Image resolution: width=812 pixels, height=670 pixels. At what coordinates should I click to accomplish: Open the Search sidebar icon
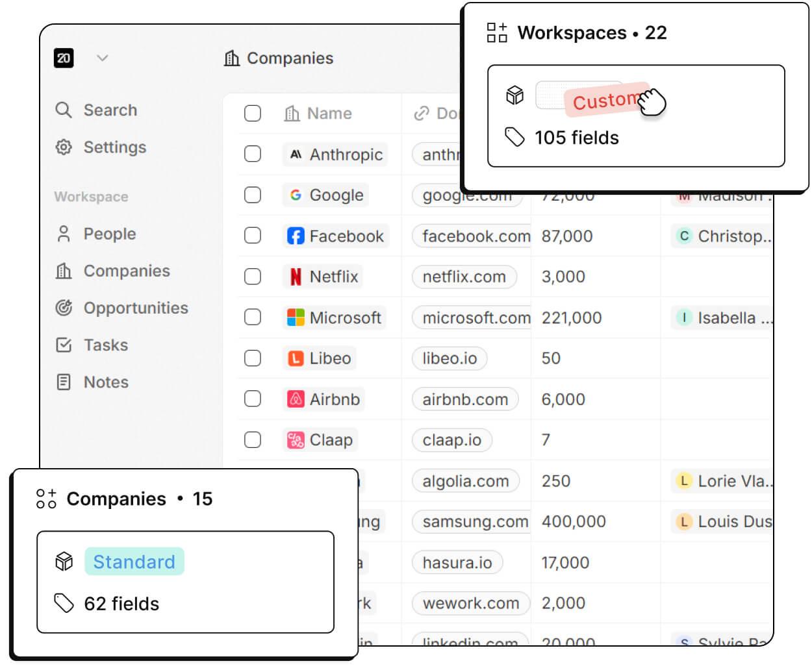pos(64,110)
